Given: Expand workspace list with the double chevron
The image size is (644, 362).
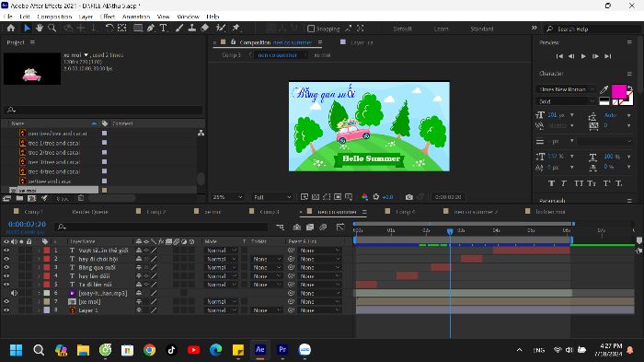Looking at the screenshot, I should (534, 28).
